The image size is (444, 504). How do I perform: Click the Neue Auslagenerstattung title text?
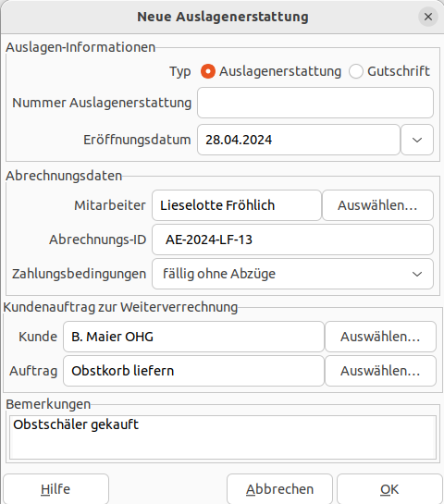pyautogui.click(x=223, y=17)
